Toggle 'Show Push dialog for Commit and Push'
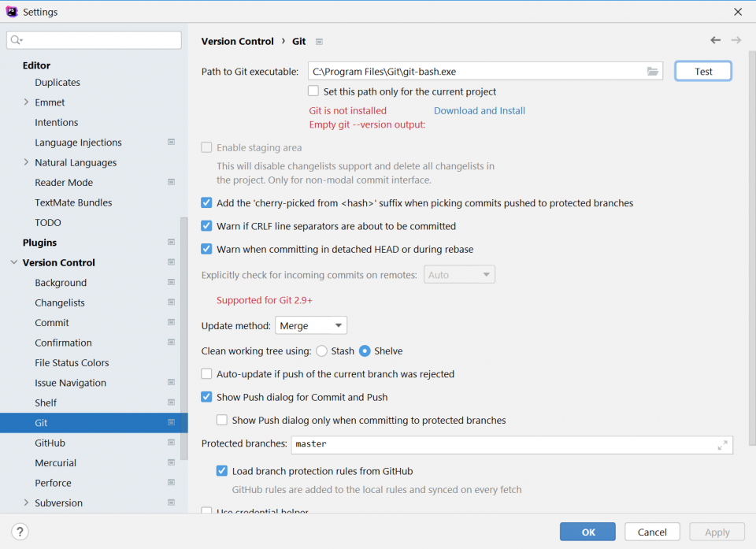This screenshot has height=549, width=756. coord(206,396)
